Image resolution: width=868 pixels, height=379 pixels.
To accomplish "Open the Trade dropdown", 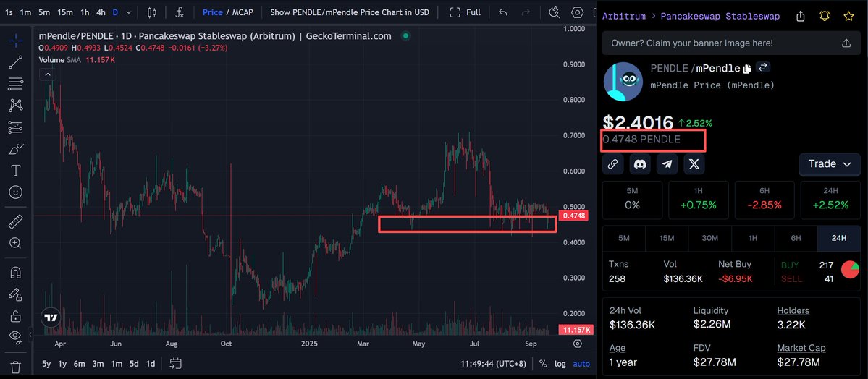I will 830,163.
